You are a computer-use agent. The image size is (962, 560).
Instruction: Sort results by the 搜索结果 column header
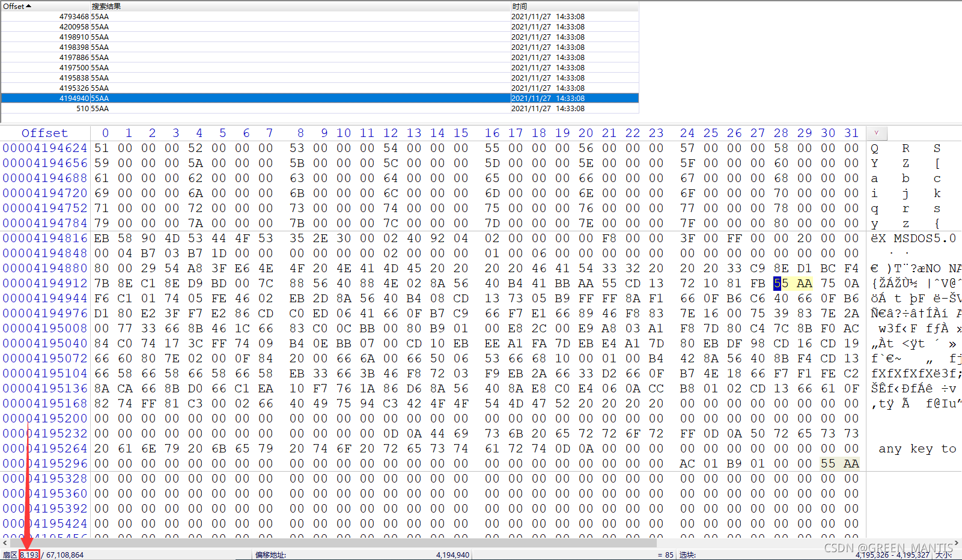point(300,6)
